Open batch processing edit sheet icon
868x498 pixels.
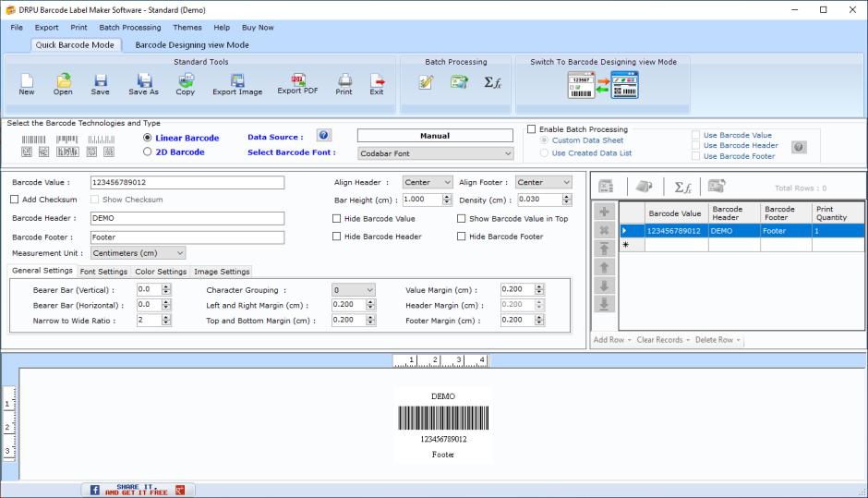426,82
